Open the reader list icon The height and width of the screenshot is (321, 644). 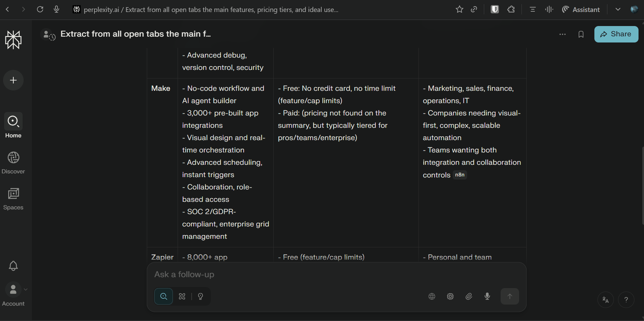pos(532,10)
